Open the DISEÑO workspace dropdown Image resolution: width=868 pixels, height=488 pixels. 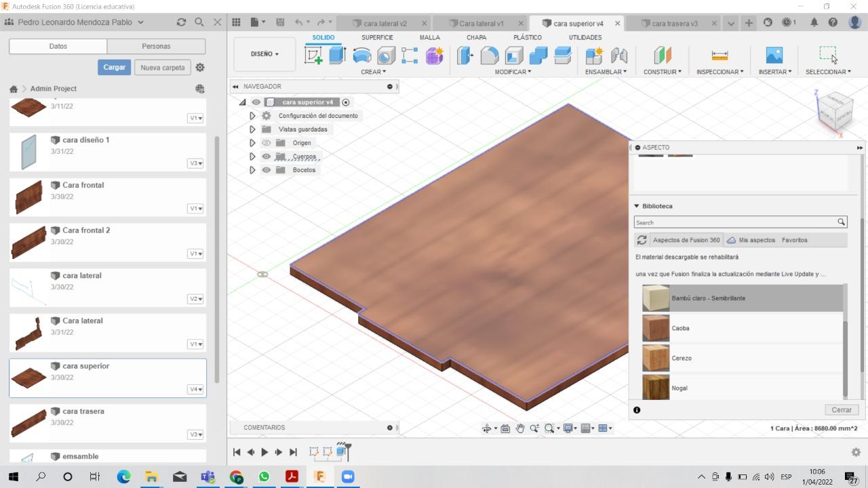tap(264, 54)
